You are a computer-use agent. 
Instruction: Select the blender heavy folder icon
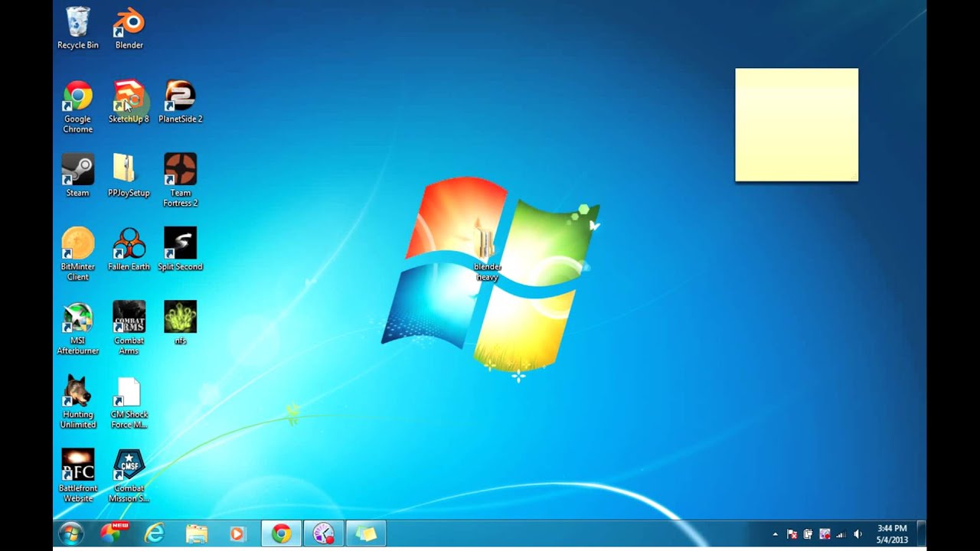487,251
